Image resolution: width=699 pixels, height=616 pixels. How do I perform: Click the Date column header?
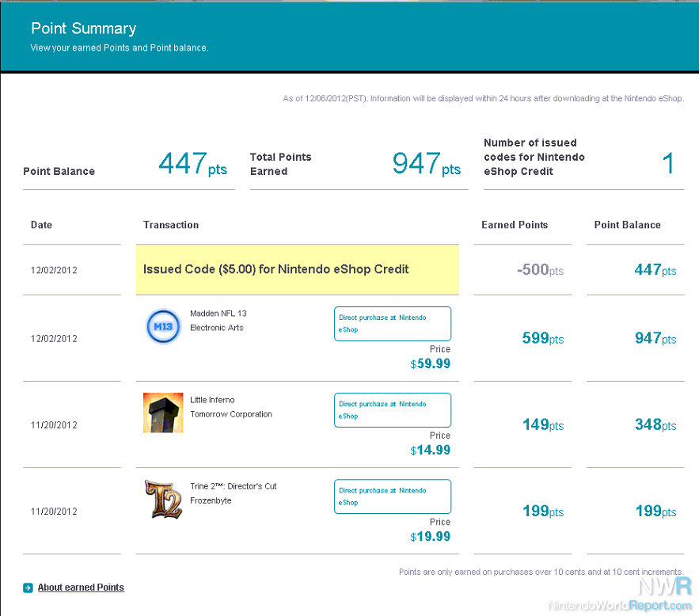(x=41, y=225)
